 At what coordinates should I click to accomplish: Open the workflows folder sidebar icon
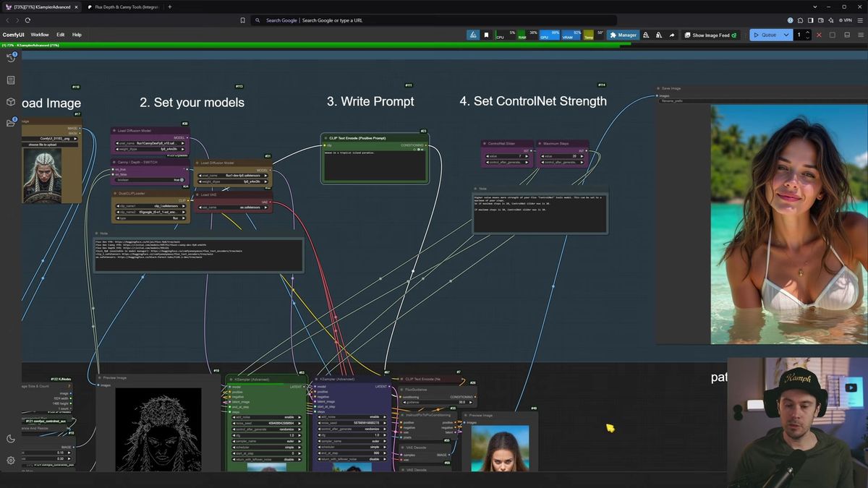(11, 123)
